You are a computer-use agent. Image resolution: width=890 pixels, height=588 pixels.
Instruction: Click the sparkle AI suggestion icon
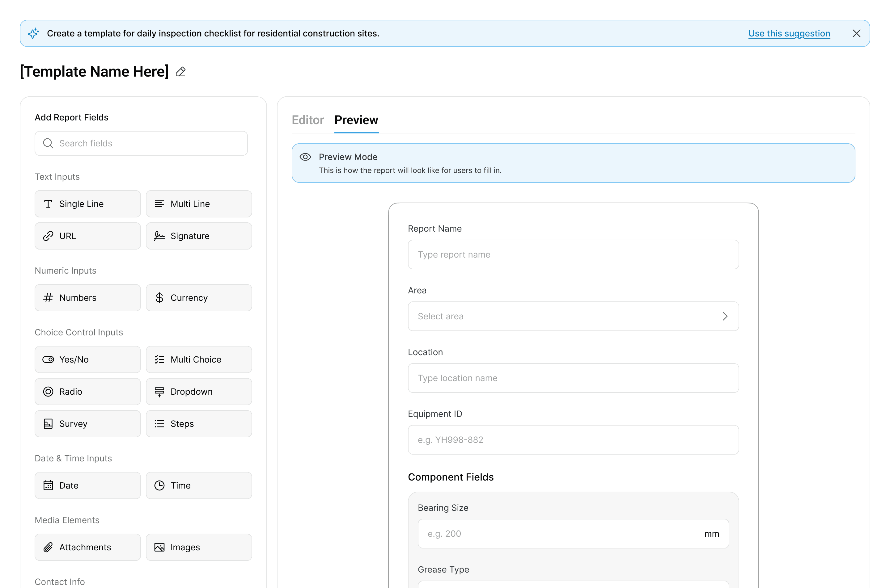coord(34,33)
